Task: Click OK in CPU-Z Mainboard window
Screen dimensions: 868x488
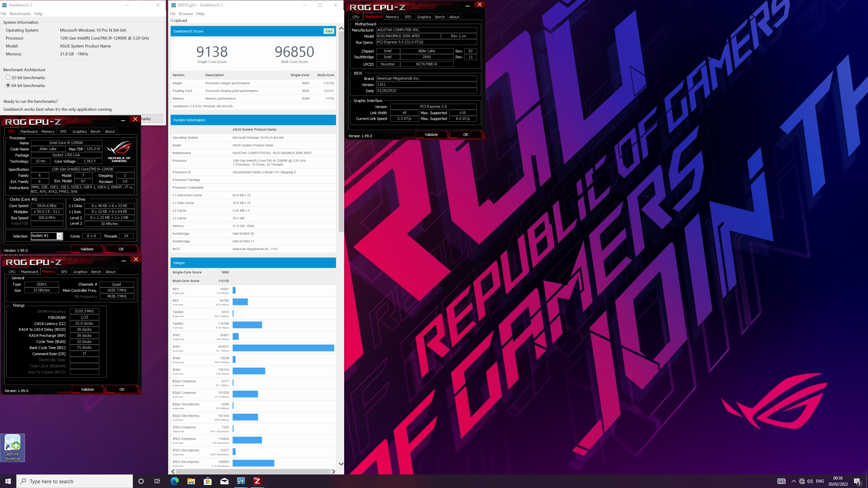Action: pyautogui.click(x=466, y=135)
